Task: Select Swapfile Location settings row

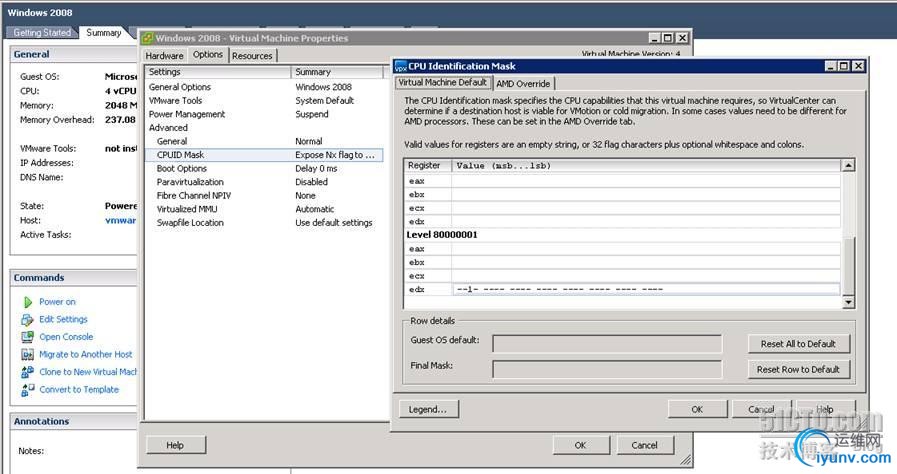Action: (264, 223)
